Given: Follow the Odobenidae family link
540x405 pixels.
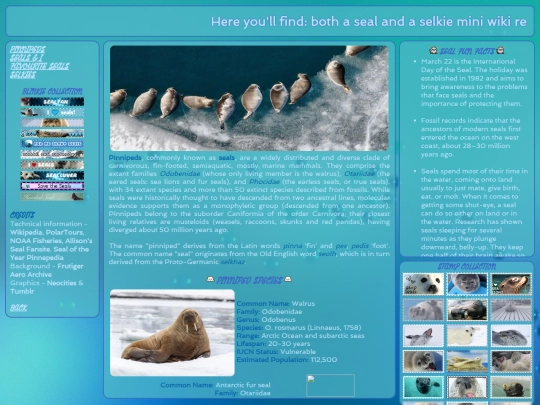Looking at the screenshot, I should 180,174.
